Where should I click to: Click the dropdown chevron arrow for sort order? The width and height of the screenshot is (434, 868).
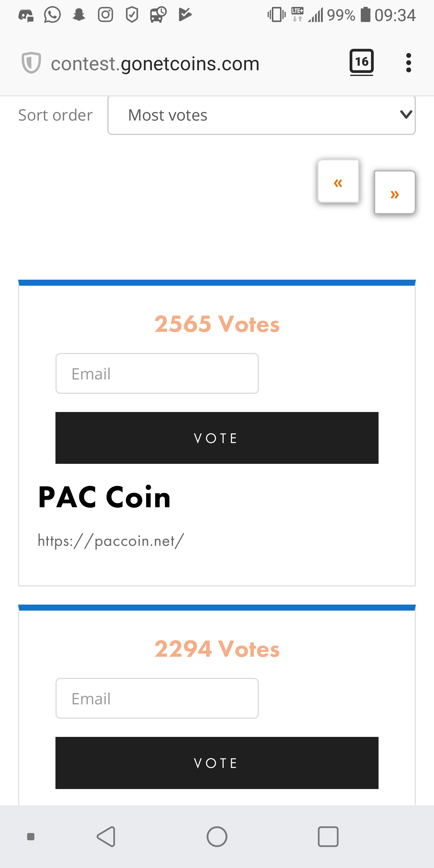tap(406, 115)
